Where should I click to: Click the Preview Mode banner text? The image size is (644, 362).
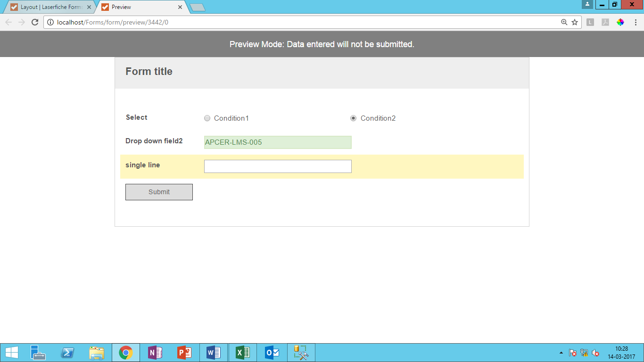[x=322, y=44]
